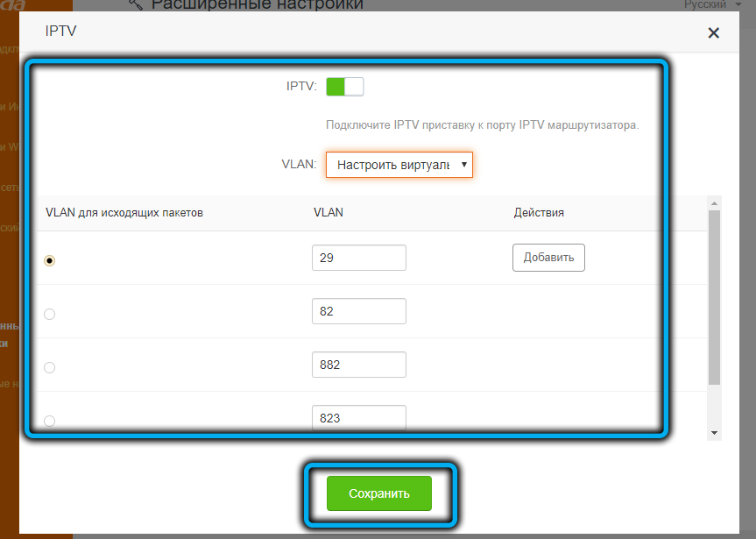Click the VLAN field containing 882
This screenshot has width=756, height=539.
[359, 365]
